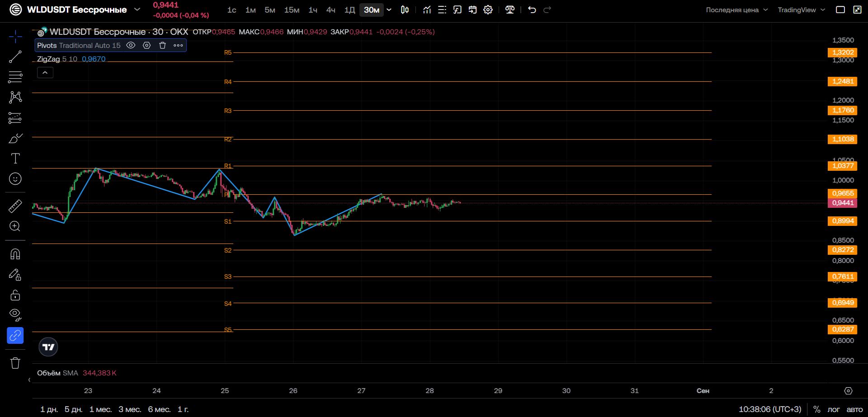
Task: Switch to 4ч timeframe
Action: (331, 10)
